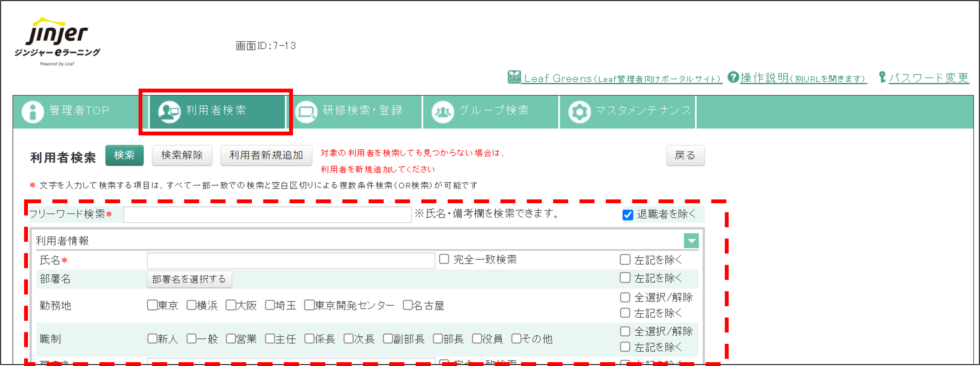
Task: Click the 戻る button
Action: tap(685, 155)
